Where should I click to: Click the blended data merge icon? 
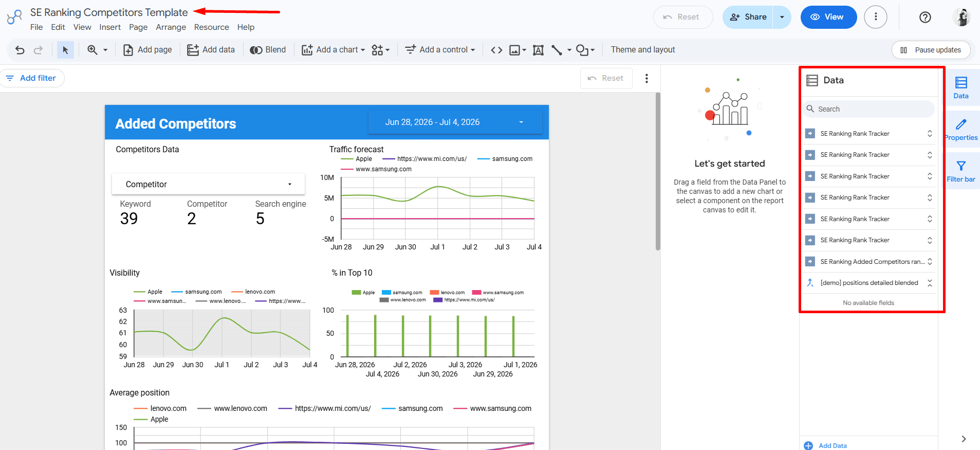click(810, 283)
